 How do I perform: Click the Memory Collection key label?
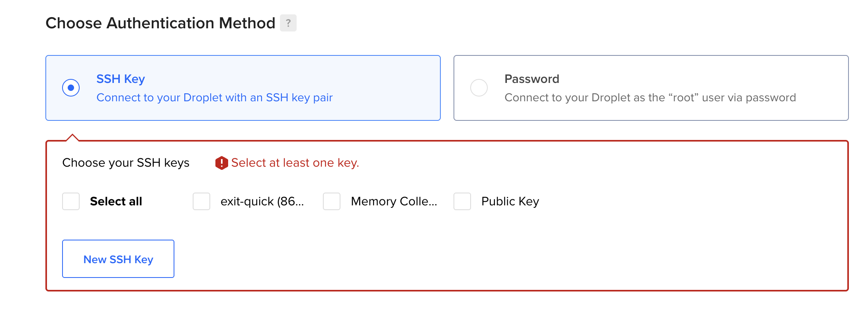(393, 201)
